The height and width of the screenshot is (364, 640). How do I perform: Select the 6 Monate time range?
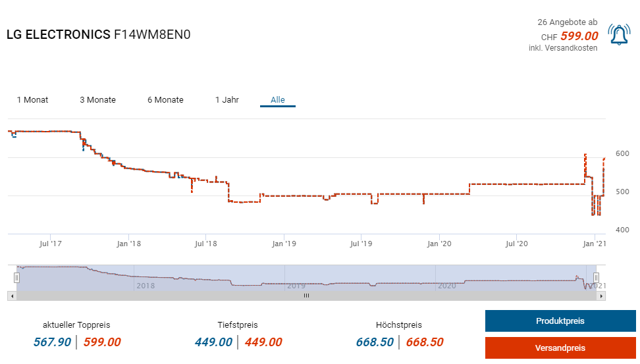[165, 100]
